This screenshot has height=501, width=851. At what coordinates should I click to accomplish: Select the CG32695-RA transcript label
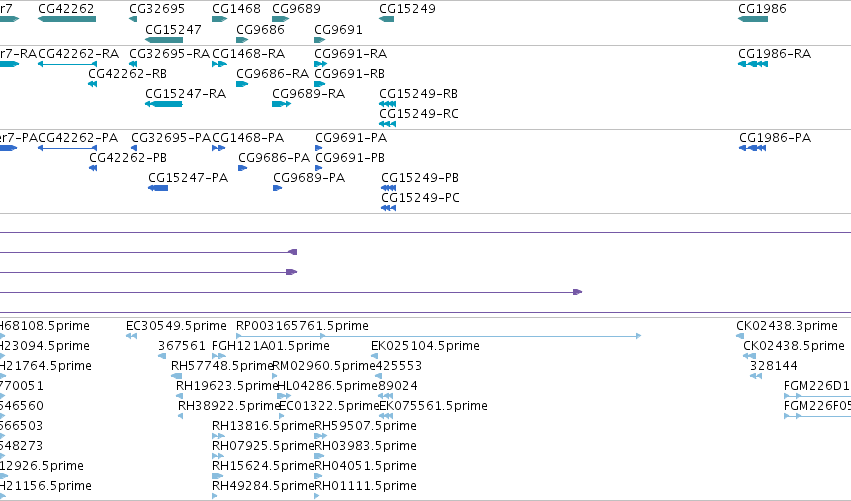tap(169, 54)
